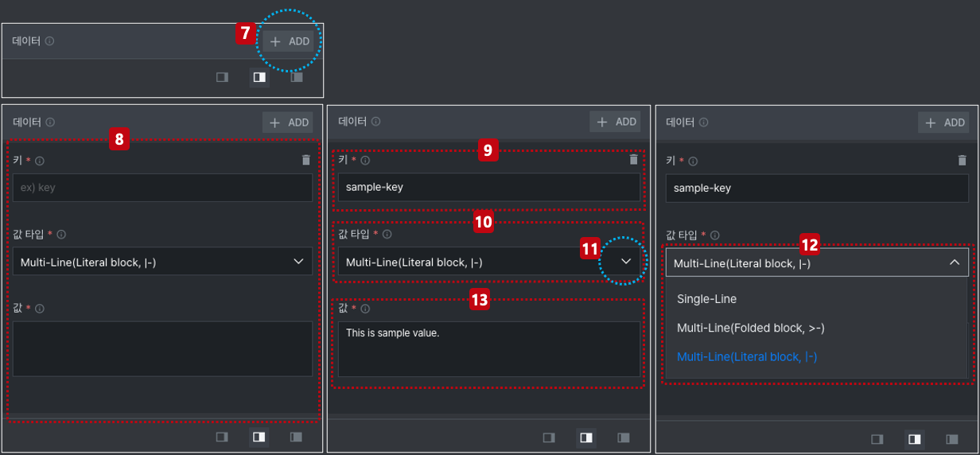Select highlighted half-width layout icon in top panel
Screen dimensions: 980x455
click(259, 77)
